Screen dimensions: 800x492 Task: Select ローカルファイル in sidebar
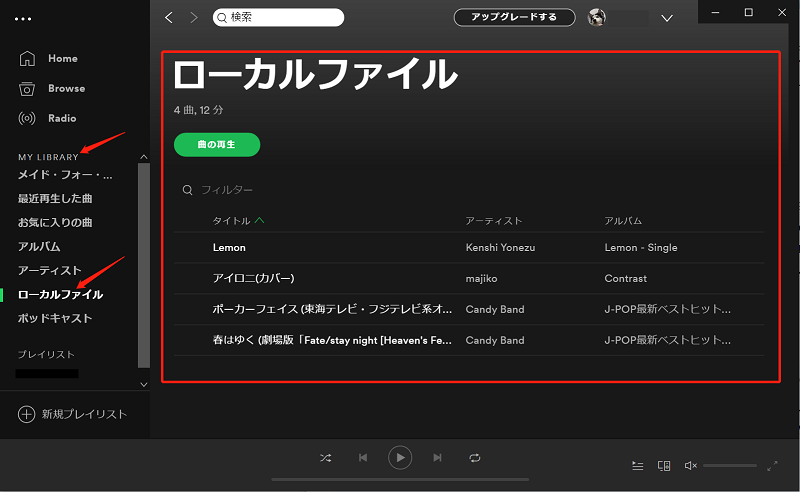(x=60, y=294)
